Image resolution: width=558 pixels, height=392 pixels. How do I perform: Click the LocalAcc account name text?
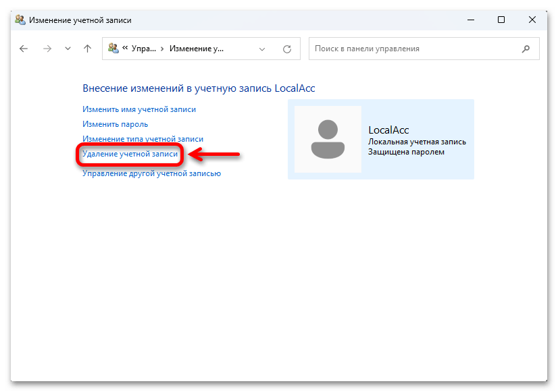point(388,130)
